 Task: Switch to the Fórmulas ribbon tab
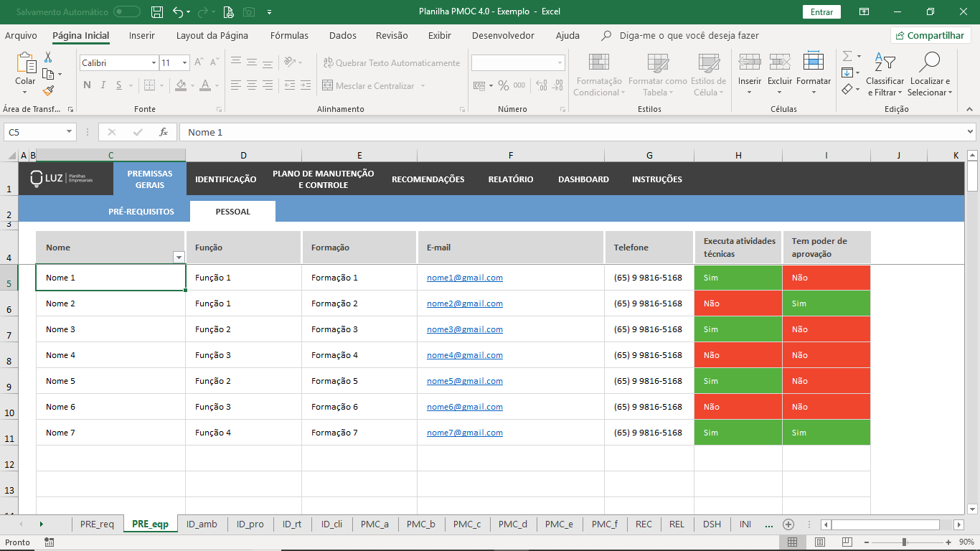(x=289, y=35)
